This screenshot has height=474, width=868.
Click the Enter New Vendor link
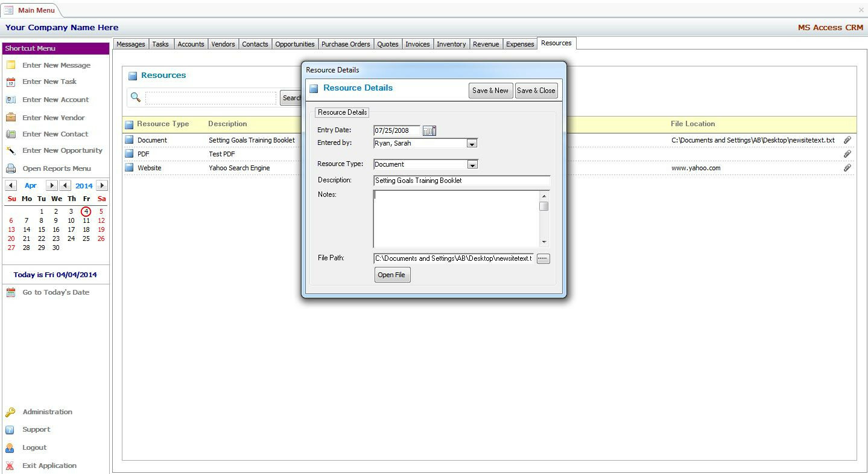pos(54,118)
